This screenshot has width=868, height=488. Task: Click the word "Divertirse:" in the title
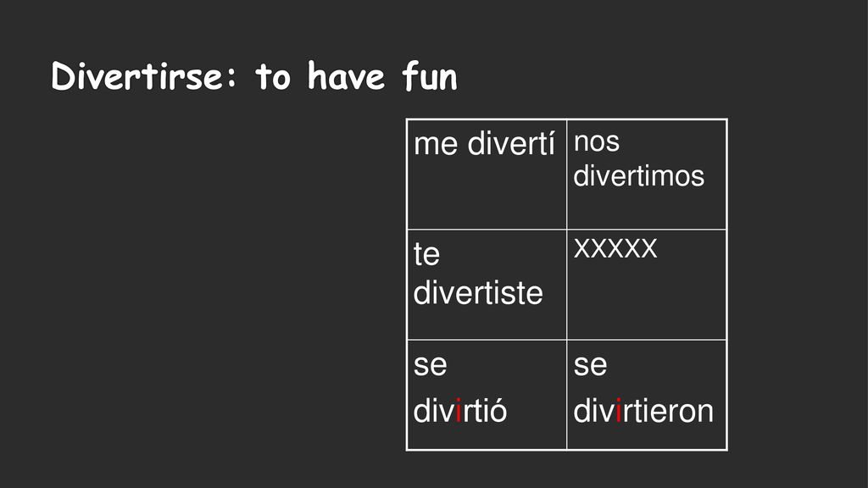[x=144, y=75]
